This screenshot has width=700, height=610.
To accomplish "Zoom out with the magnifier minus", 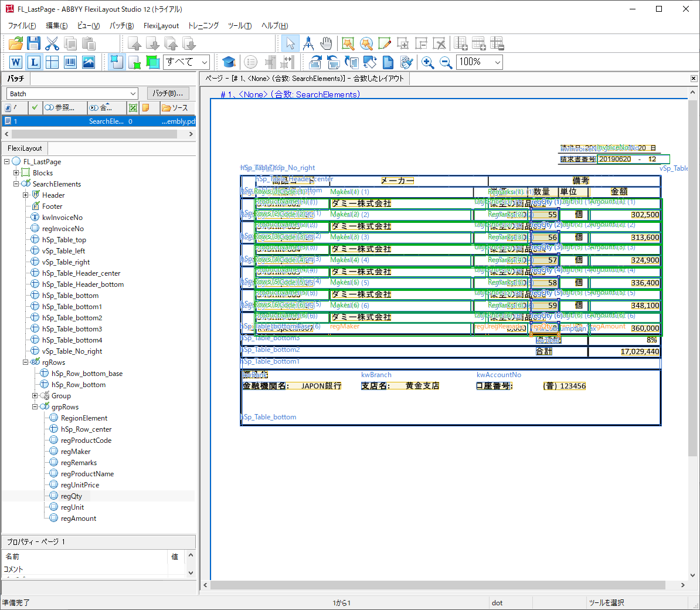I will click(446, 62).
